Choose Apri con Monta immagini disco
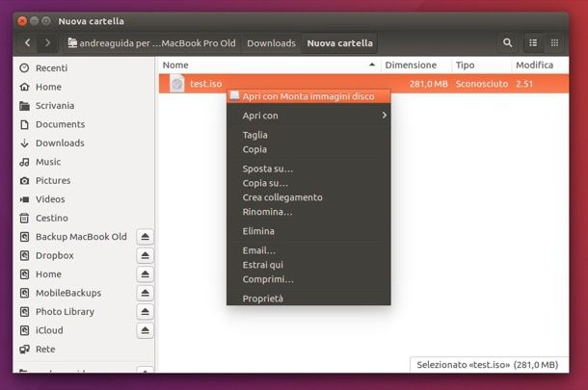Image resolution: width=588 pixels, height=390 pixels. pos(308,96)
